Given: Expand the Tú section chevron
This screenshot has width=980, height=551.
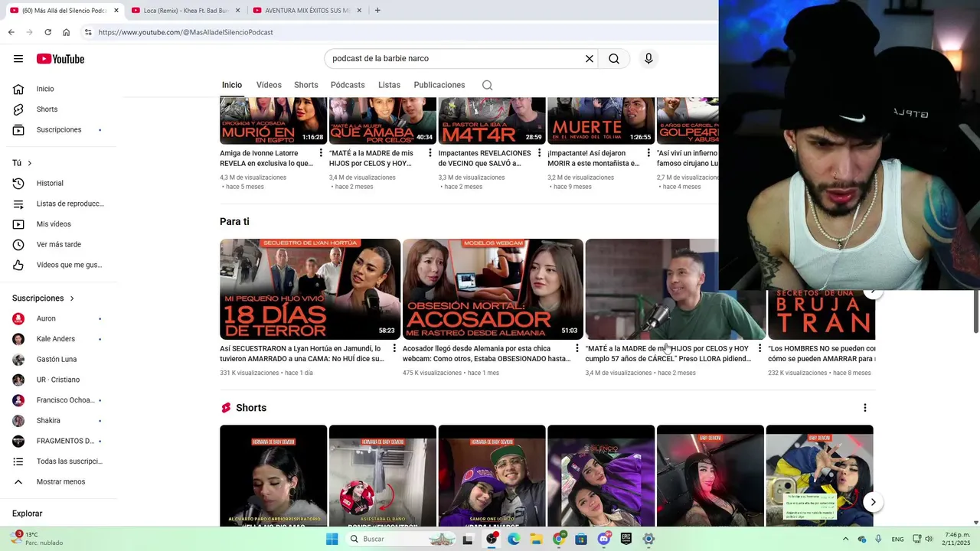Looking at the screenshot, I should coord(30,163).
